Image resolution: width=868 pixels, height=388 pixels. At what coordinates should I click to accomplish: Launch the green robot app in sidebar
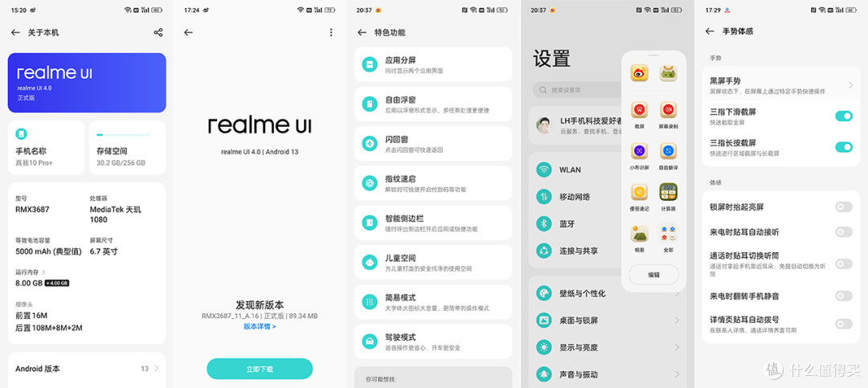(x=668, y=73)
